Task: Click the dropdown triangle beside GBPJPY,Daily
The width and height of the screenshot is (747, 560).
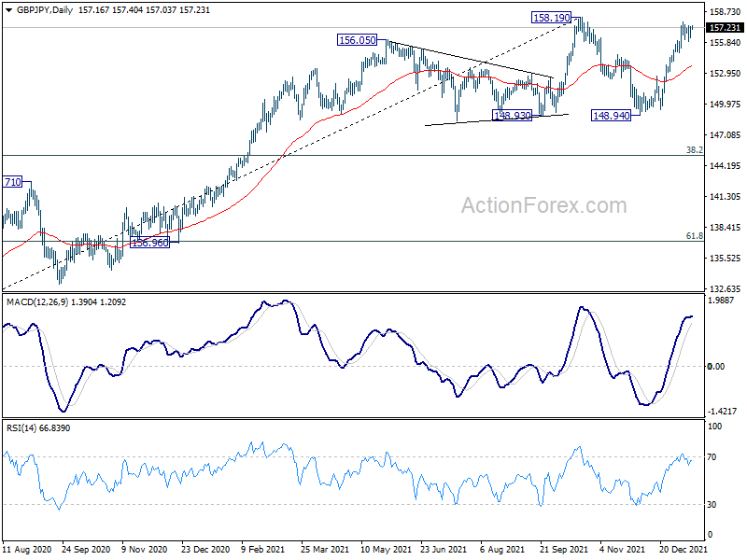Action: click(x=9, y=10)
